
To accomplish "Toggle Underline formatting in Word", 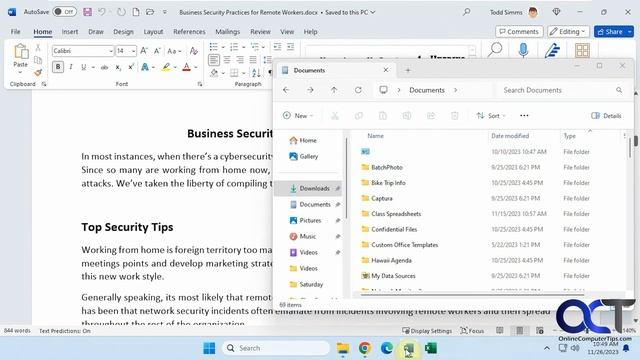I will [x=84, y=67].
